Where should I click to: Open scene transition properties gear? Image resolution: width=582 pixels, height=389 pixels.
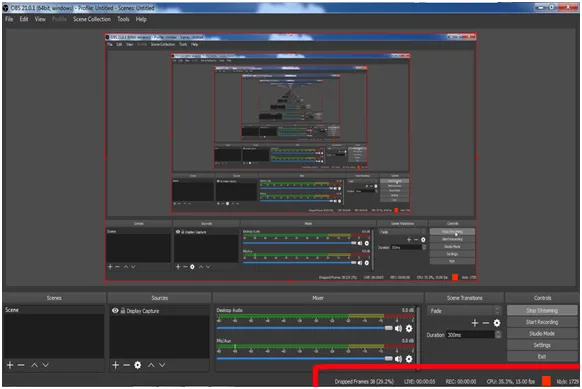pyautogui.click(x=497, y=323)
